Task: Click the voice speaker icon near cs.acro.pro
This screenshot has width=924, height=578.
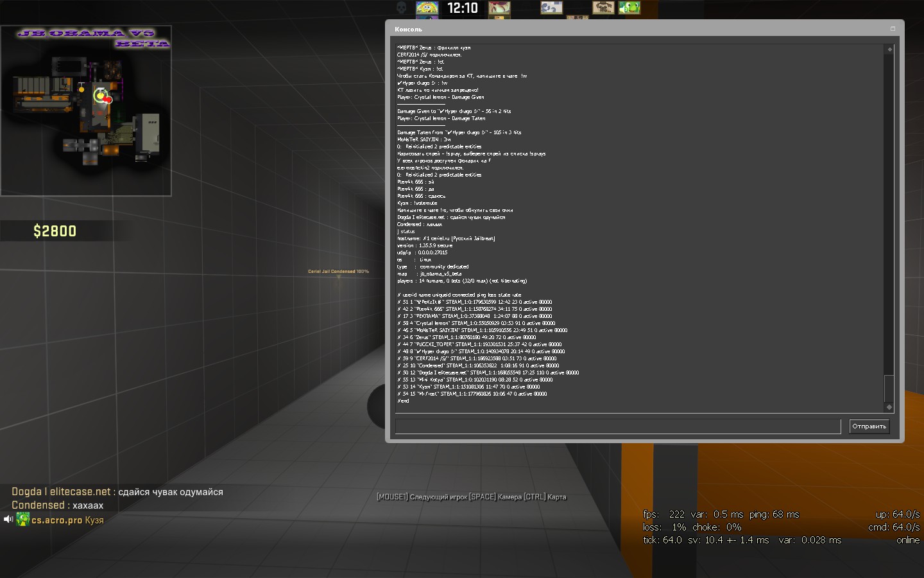Action: pos(8,520)
